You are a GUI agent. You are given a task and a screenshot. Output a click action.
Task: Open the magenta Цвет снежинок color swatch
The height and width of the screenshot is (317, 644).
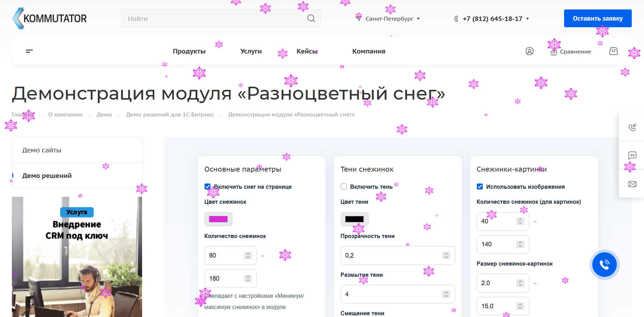(218, 219)
